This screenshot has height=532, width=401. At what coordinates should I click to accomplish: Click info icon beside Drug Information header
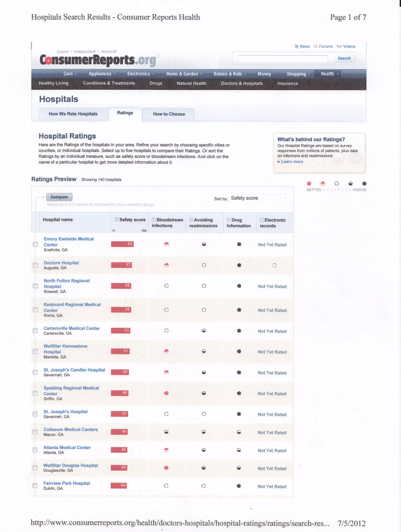(x=229, y=220)
